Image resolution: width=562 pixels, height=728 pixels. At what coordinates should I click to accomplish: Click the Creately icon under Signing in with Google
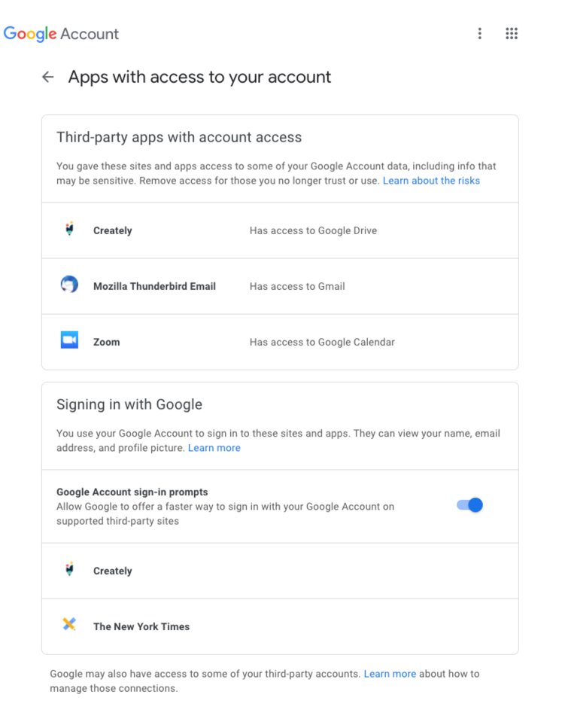[69, 570]
